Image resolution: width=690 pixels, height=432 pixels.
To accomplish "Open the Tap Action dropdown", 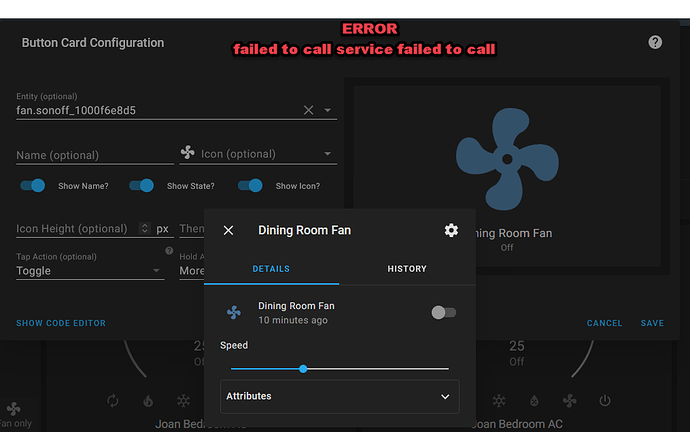I will point(88,270).
